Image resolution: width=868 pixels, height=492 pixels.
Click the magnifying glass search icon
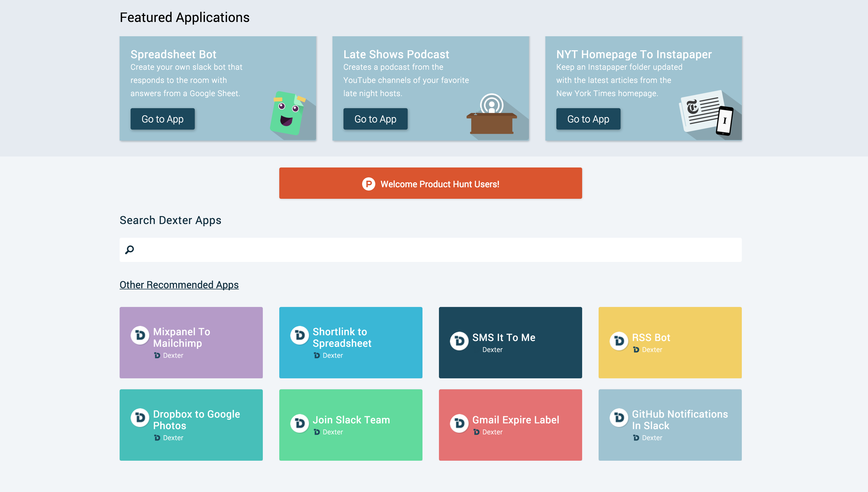click(130, 250)
